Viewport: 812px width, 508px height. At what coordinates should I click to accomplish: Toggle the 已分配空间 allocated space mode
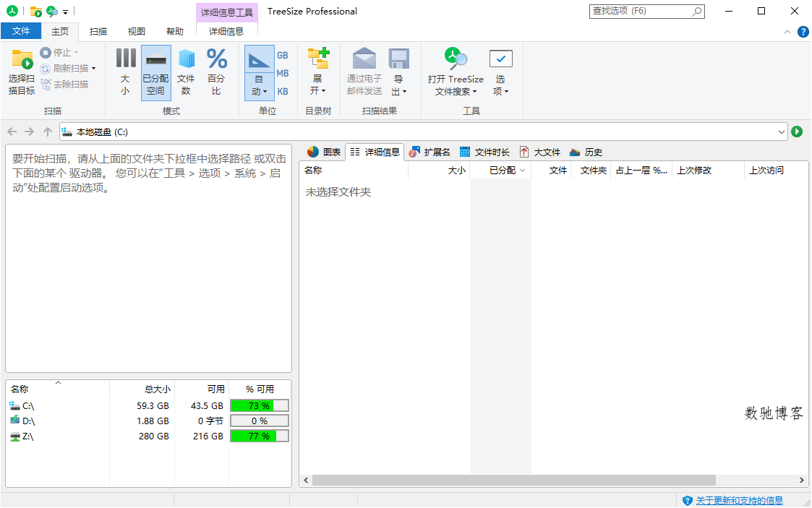[156, 72]
